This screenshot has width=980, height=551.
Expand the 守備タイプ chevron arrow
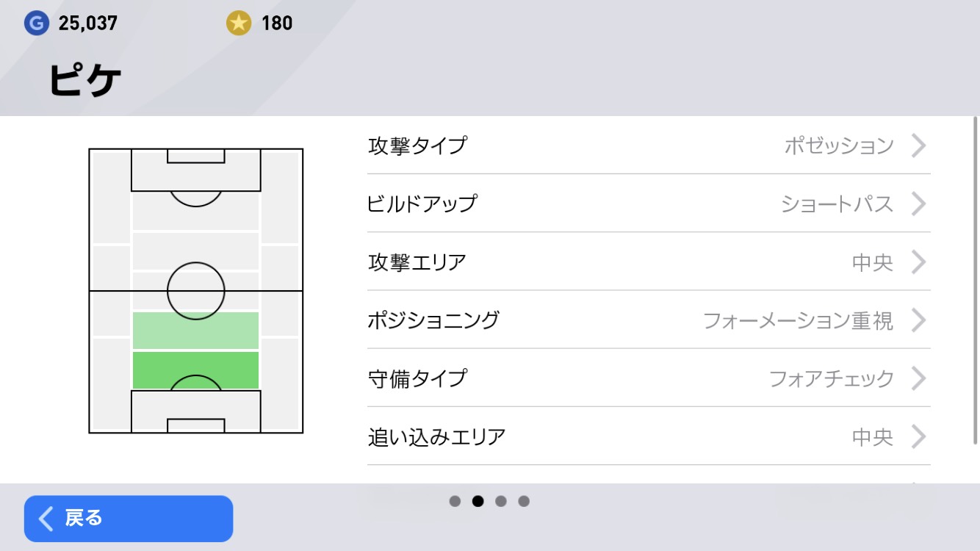[918, 378]
